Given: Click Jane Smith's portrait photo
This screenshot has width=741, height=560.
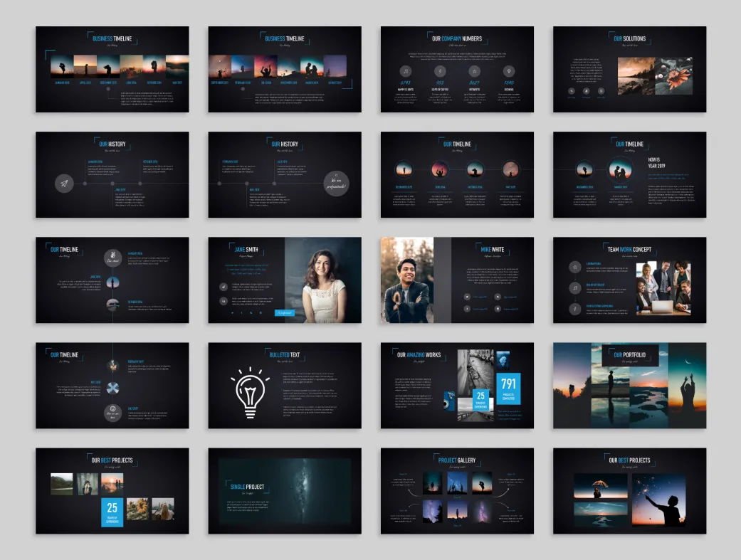Looking at the screenshot, I should tap(324, 280).
